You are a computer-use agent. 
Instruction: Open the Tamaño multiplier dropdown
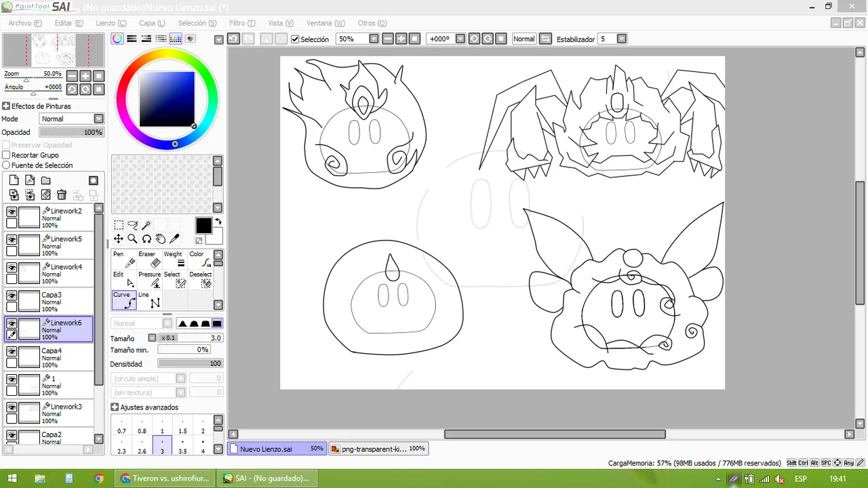click(x=152, y=338)
